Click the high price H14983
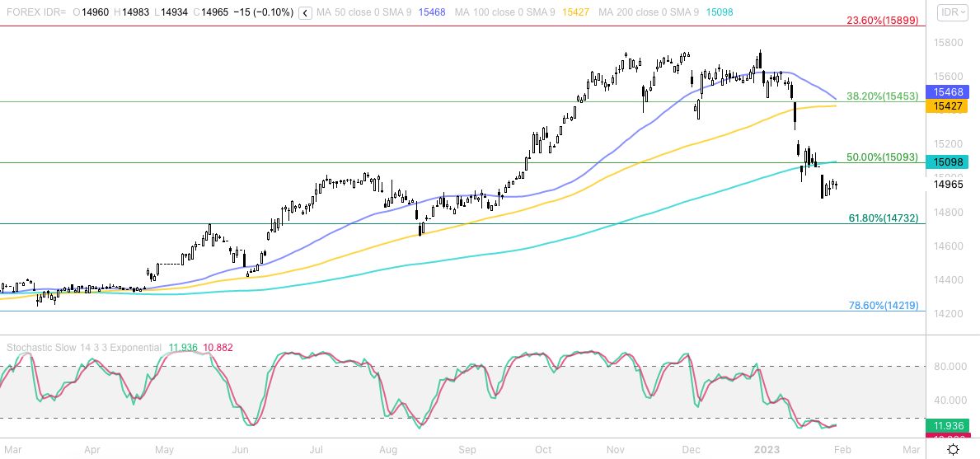Viewport: 980px width, 459px height. tap(130, 12)
